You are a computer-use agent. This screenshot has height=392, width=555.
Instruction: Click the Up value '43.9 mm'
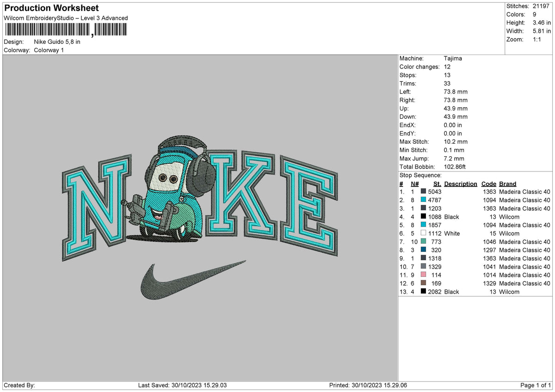tap(456, 108)
